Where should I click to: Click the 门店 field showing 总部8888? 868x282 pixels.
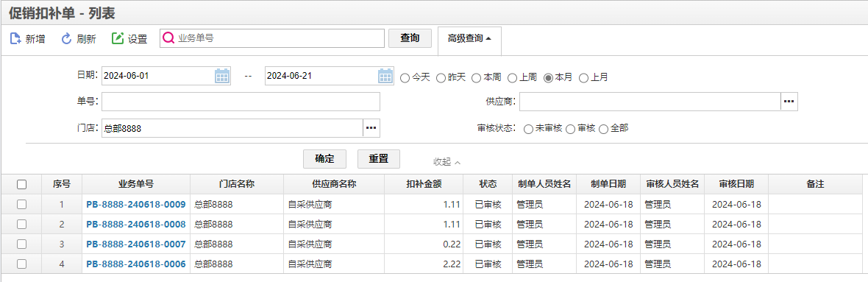coord(232,128)
